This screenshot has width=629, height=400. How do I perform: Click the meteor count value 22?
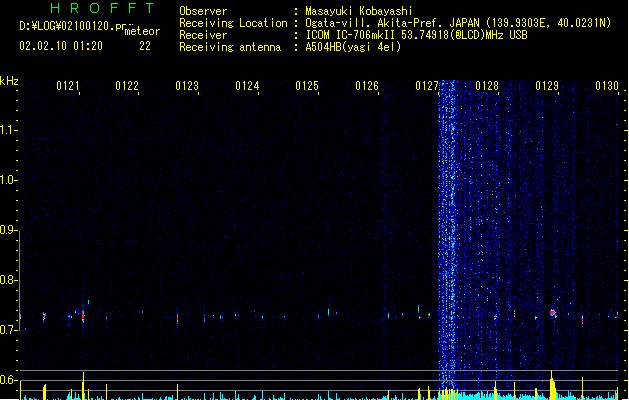click(145, 46)
